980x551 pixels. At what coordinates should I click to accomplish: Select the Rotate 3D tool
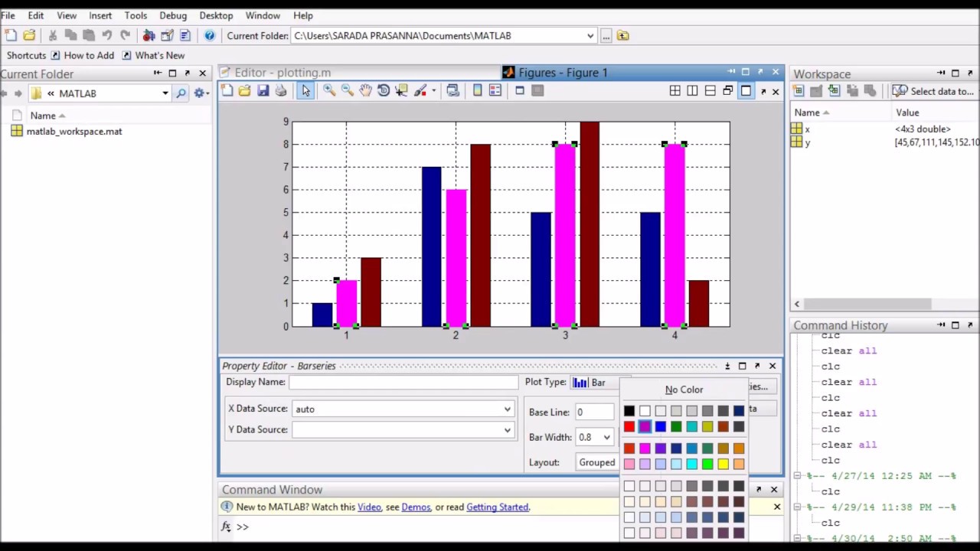(384, 90)
